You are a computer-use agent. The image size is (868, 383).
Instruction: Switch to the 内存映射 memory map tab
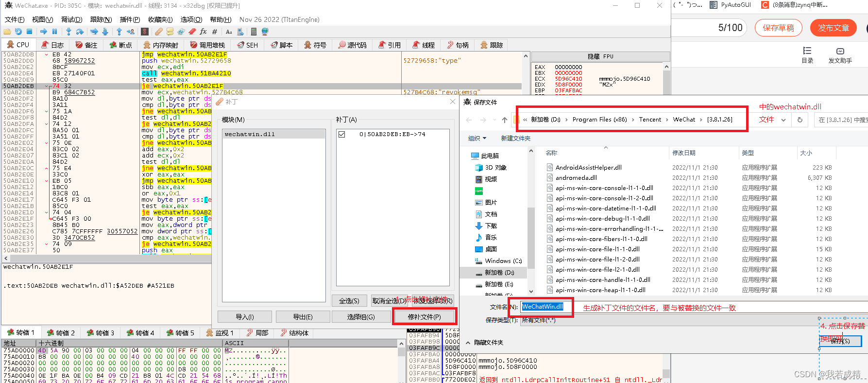(x=161, y=45)
